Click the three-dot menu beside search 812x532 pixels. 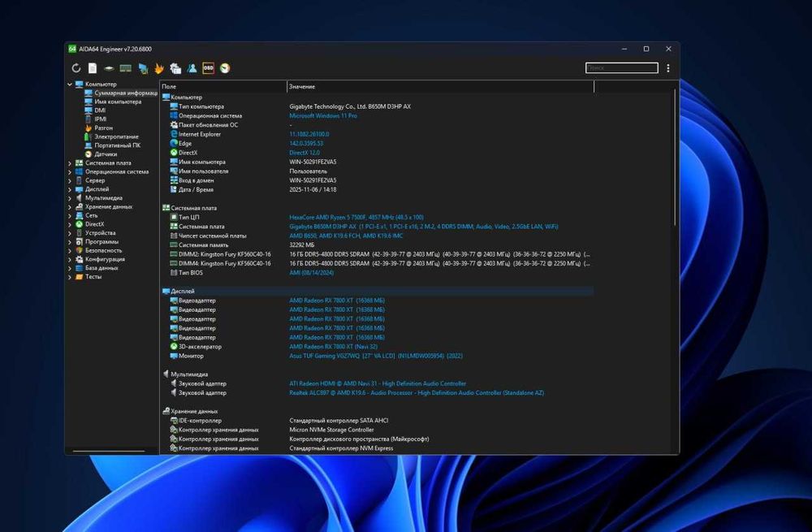668,68
